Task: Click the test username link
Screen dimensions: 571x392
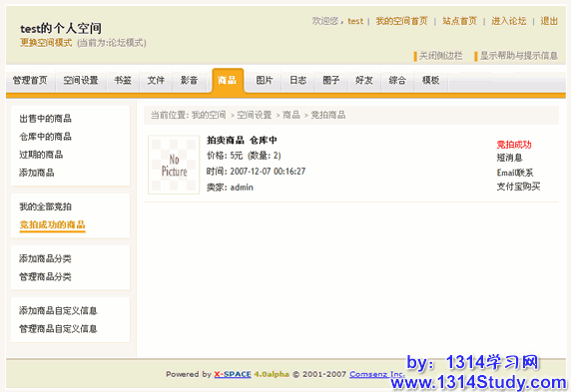Action: pos(355,21)
